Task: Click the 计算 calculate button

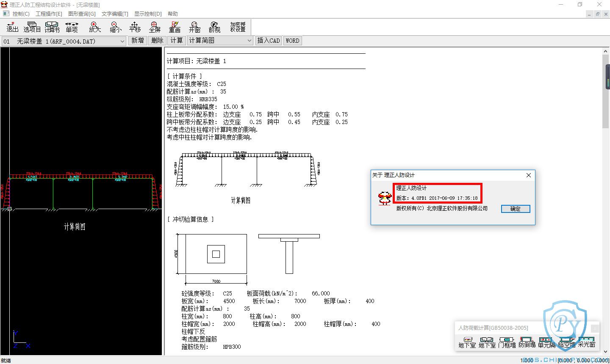Action: (177, 41)
